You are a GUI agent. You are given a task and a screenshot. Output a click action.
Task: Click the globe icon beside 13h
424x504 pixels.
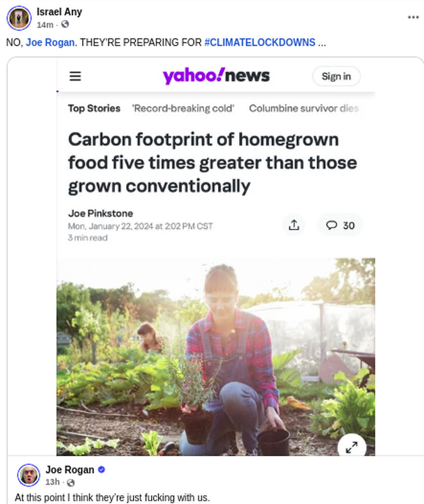71,482
